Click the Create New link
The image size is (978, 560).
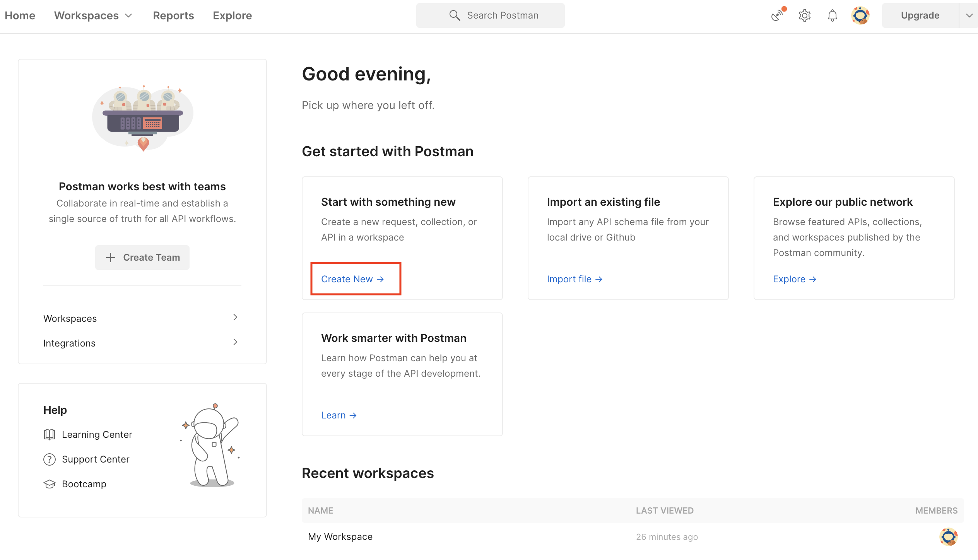[352, 279]
